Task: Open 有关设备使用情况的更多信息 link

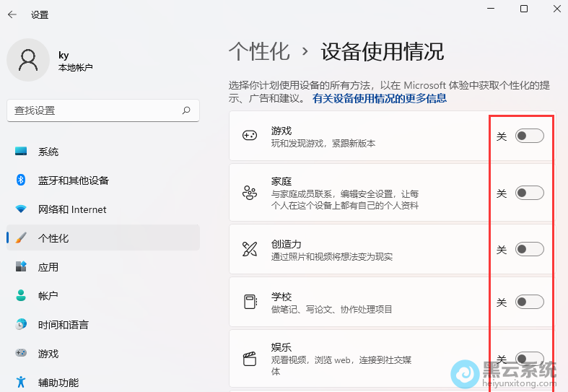Action: pyautogui.click(x=380, y=98)
